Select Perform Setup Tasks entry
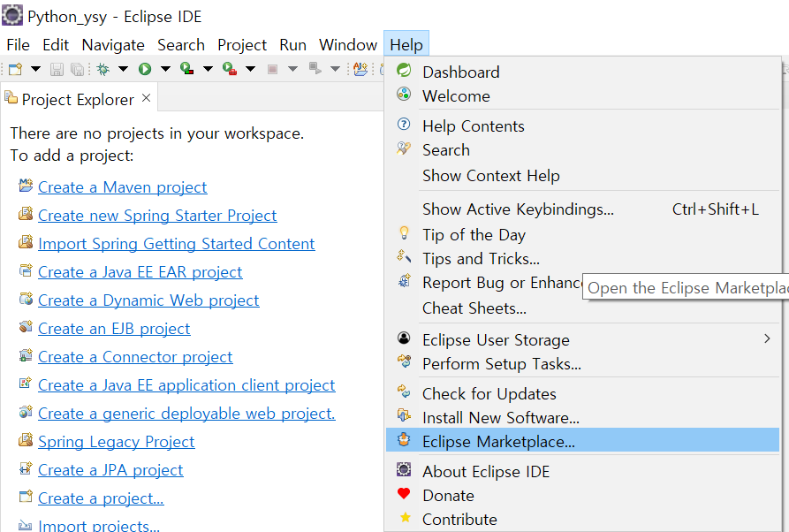 click(x=582, y=363)
